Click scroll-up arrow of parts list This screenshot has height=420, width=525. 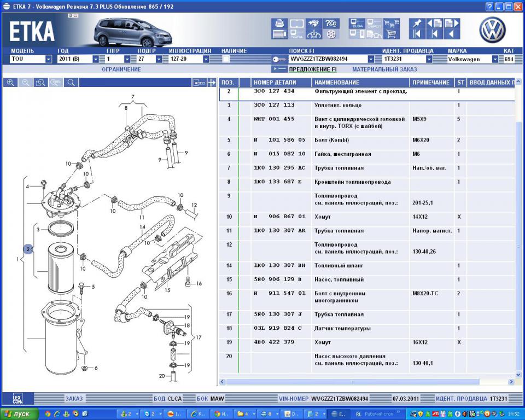[518, 81]
